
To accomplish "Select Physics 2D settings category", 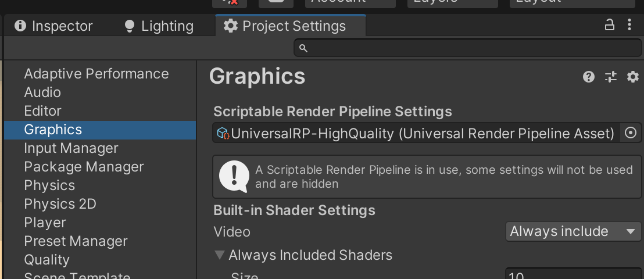I will pos(60,204).
